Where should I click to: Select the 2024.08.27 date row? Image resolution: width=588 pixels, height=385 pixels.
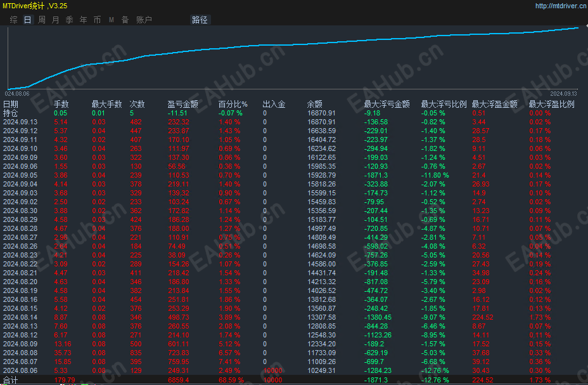[294, 237]
